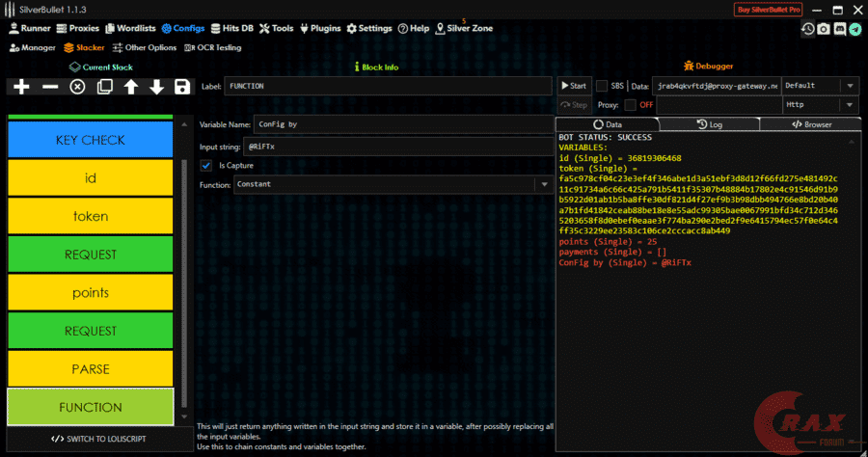The image size is (868, 457).
Task: Click SWITCH TO LOLISCRIPT
Action: click(x=99, y=439)
